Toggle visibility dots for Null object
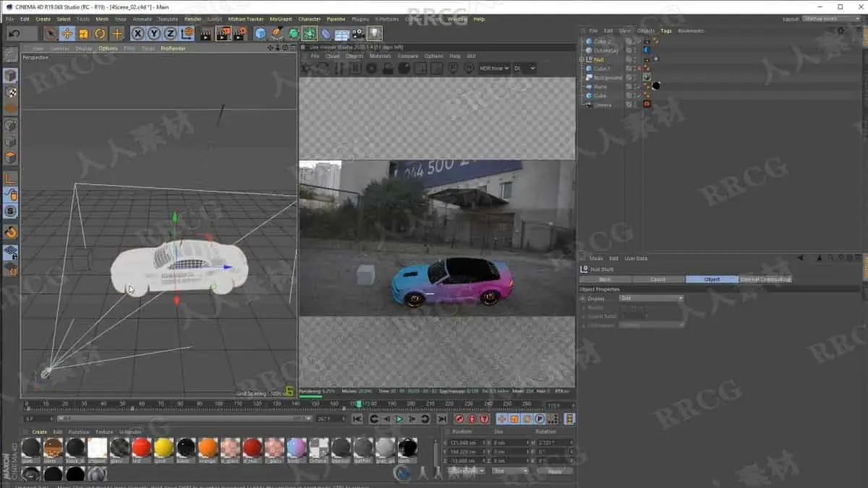 [635, 59]
